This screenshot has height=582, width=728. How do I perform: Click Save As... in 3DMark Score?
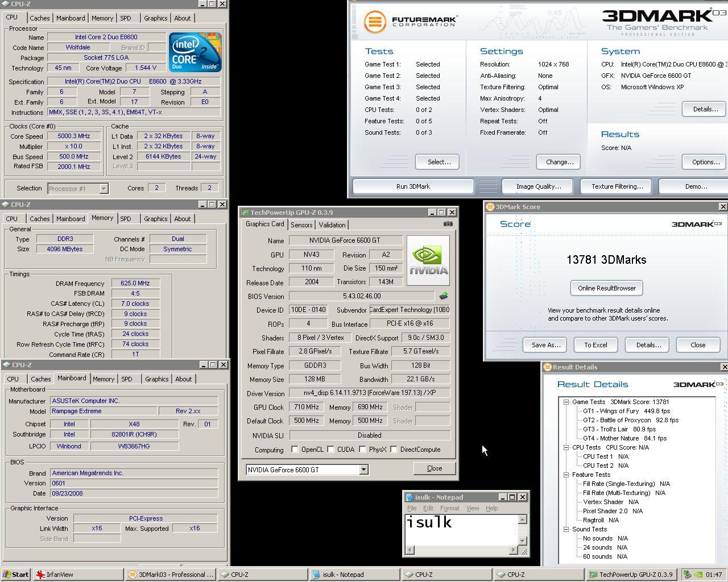[x=546, y=345]
